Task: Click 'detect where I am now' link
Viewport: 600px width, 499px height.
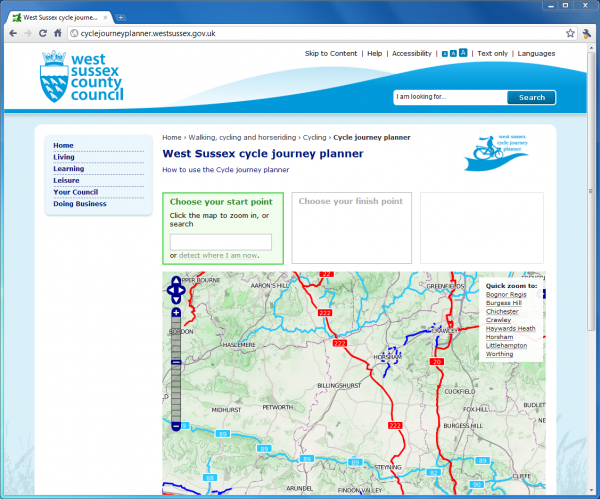Action: click(218, 255)
